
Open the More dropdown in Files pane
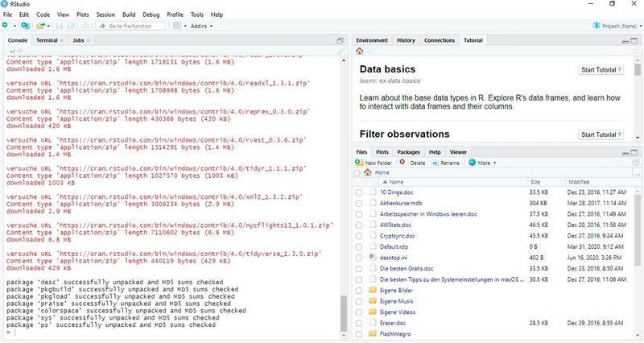click(x=483, y=163)
